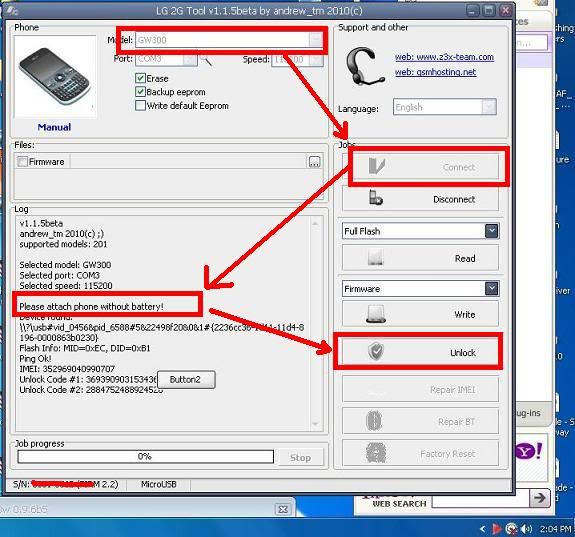Open the Manual link under phone image
This screenshot has height=537, width=575.
click(x=54, y=127)
